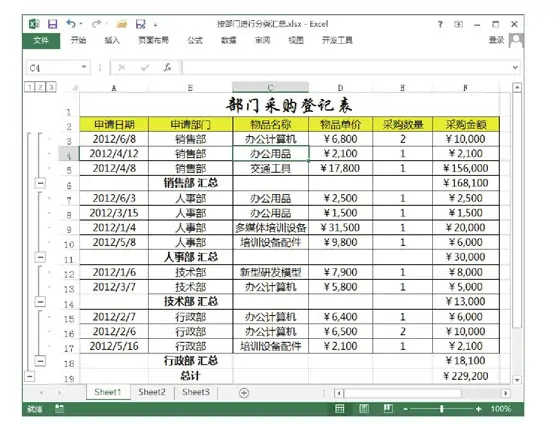Collapse the 人事部 汇总 group
Viewport: 560px width, 424px height.
click(x=40, y=257)
